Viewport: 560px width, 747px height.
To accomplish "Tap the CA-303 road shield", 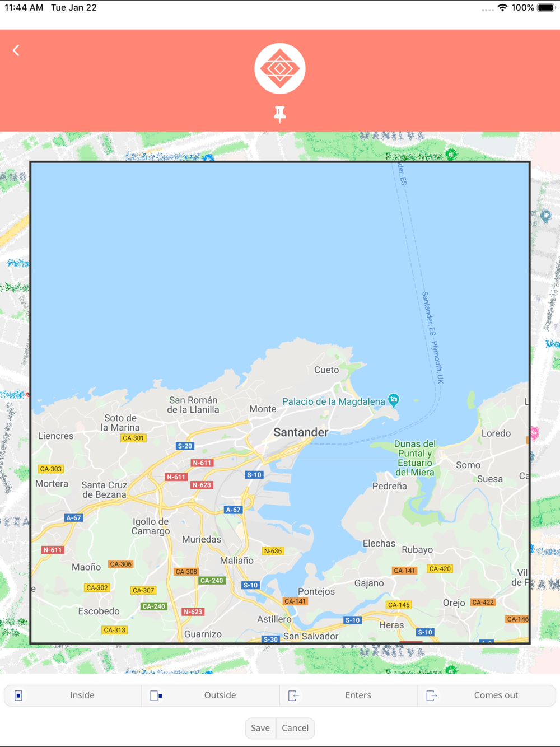I will point(51,469).
